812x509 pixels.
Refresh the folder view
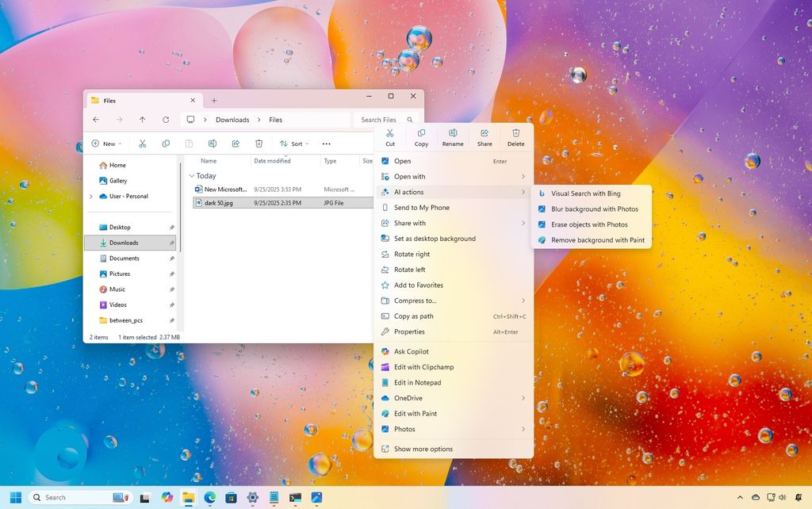(x=165, y=120)
